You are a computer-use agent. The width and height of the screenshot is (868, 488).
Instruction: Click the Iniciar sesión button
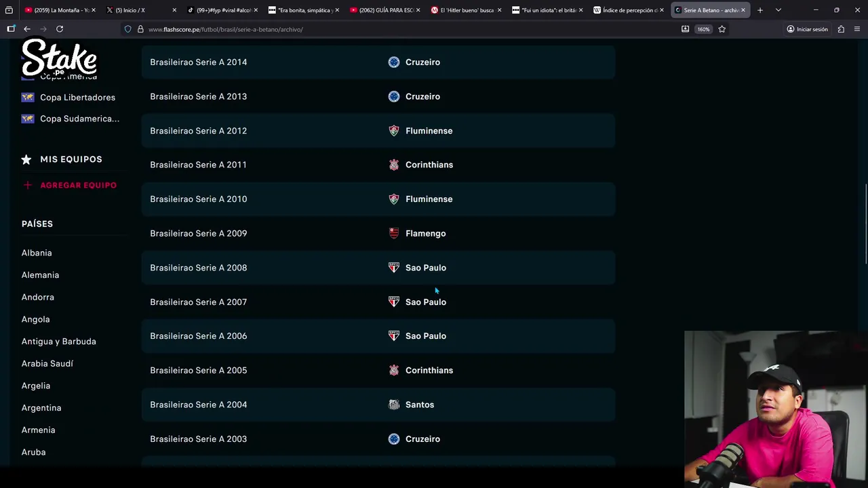[x=807, y=29]
